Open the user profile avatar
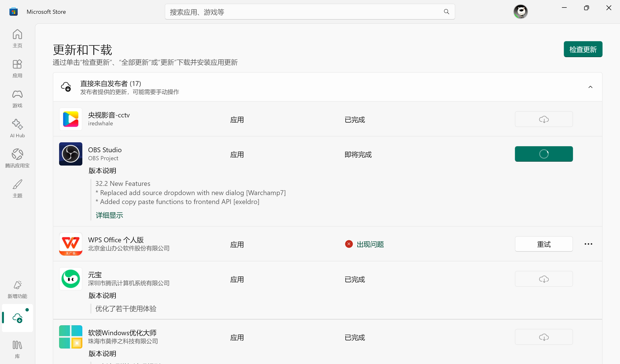 pos(520,12)
